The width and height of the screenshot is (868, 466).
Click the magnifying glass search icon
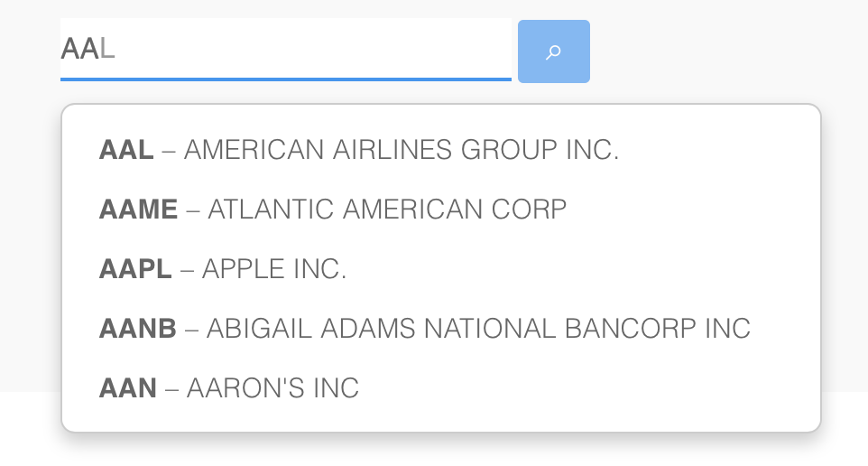coord(553,52)
